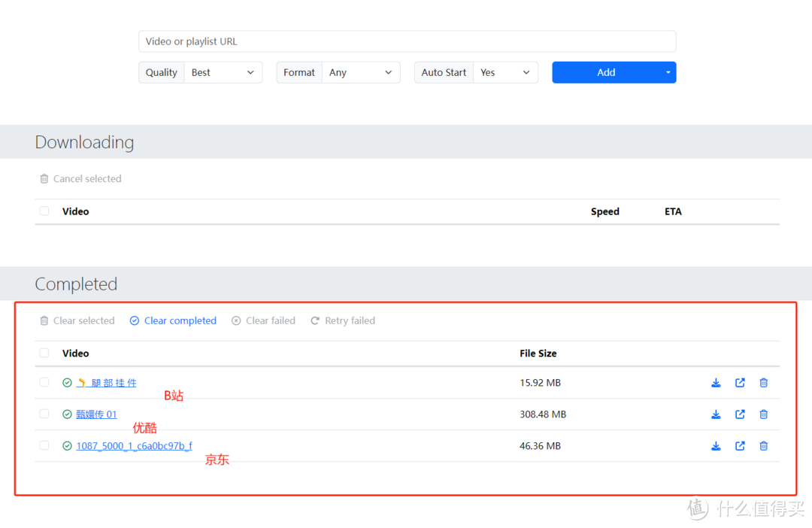
Task: Check the box next to 腿部挂件
Action: (44, 383)
